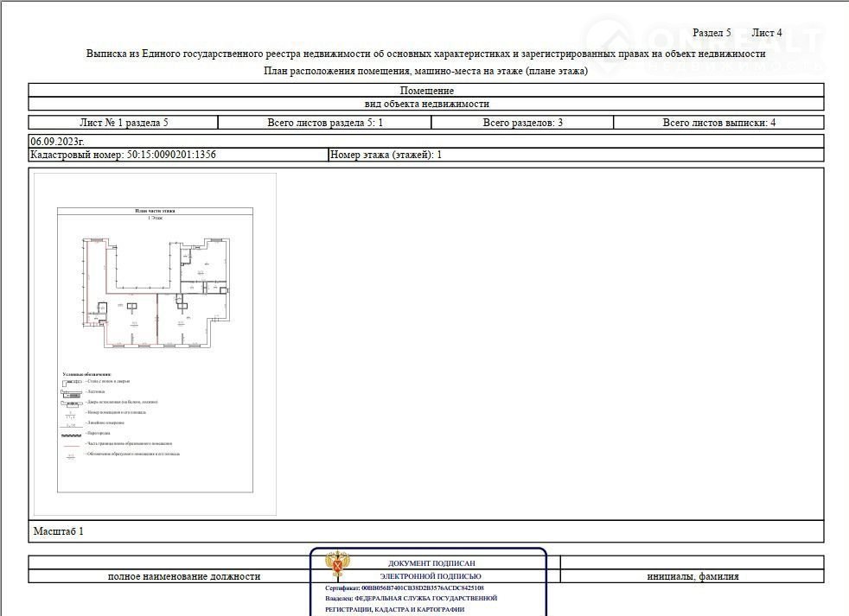Click the Rosreestr coat of arms emblem

click(334, 565)
